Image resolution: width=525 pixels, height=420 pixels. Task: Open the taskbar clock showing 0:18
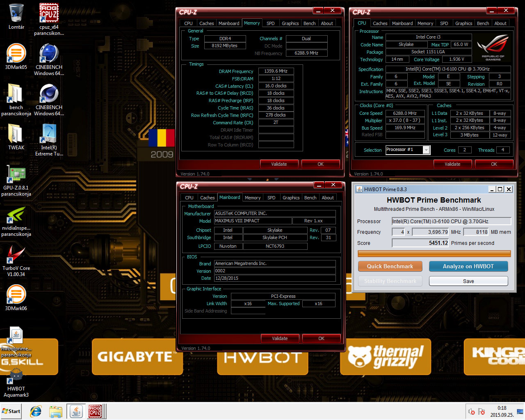502,411
